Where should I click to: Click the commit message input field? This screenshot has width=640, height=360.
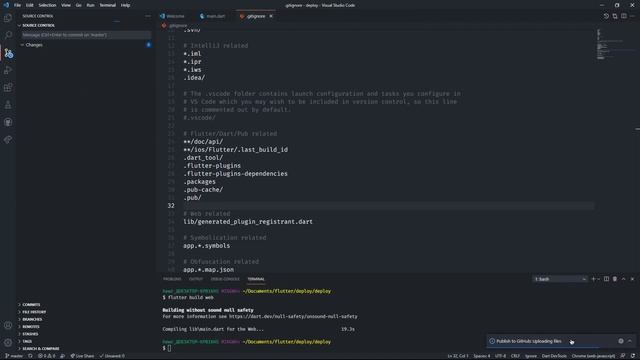pos(87,35)
